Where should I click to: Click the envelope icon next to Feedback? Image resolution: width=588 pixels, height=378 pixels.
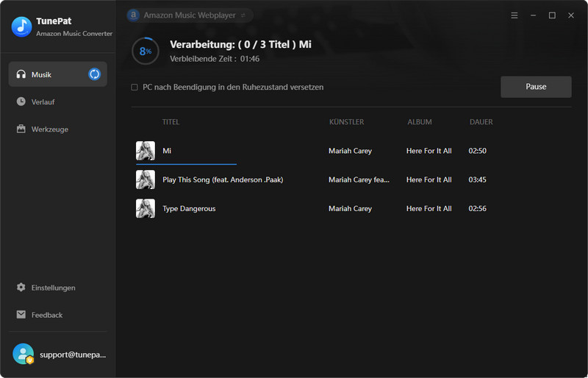tap(21, 314)
